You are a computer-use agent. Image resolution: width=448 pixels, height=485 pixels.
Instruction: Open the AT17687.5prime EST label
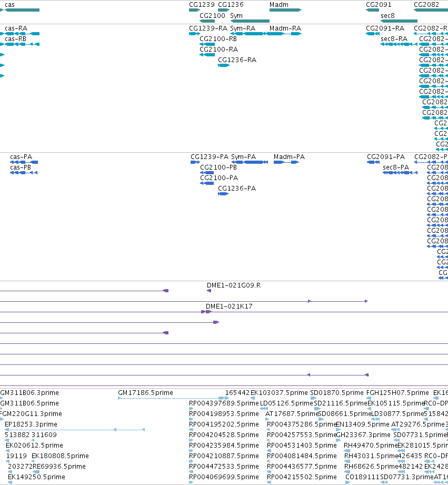pos(292,414)
